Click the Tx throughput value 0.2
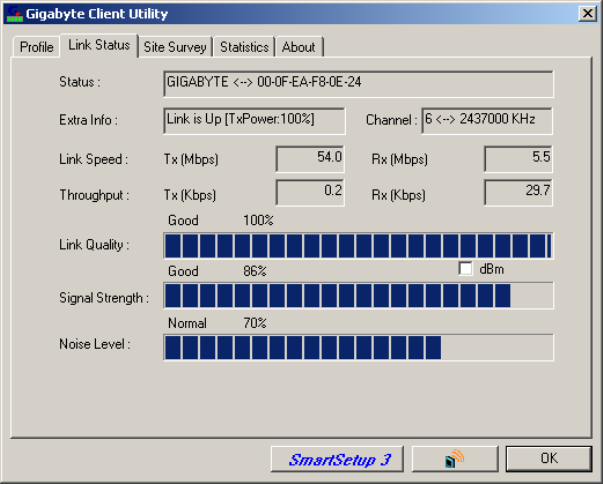The width and height of the screenshot is (603, 484). [310, 193]
